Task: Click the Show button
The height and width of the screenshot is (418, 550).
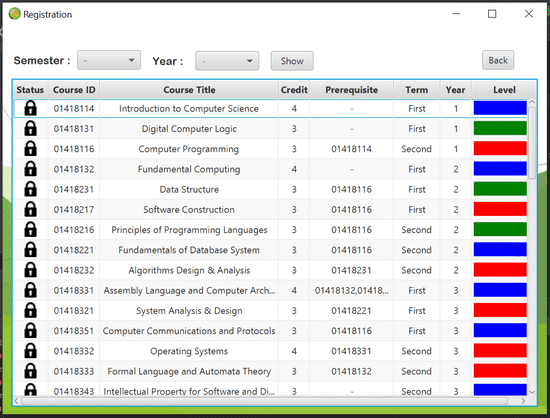Action: (292, 61)
